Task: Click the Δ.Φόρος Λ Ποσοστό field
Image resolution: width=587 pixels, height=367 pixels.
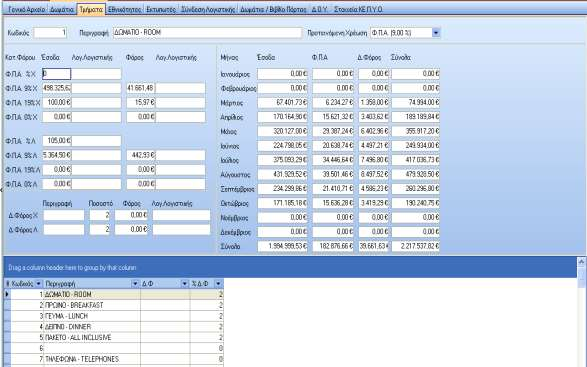Action: [x=100, y=230]
